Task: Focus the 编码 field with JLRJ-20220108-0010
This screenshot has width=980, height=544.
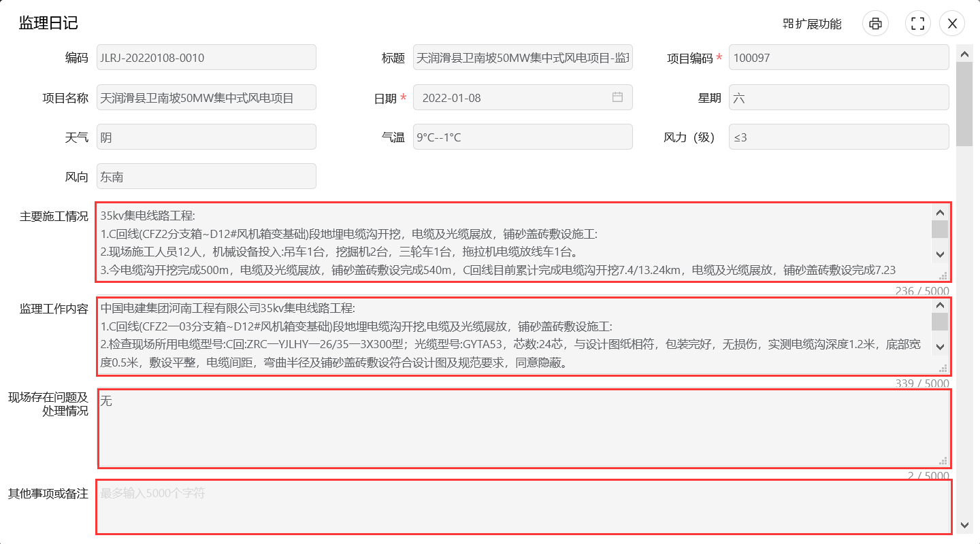Action: [206, 58]
